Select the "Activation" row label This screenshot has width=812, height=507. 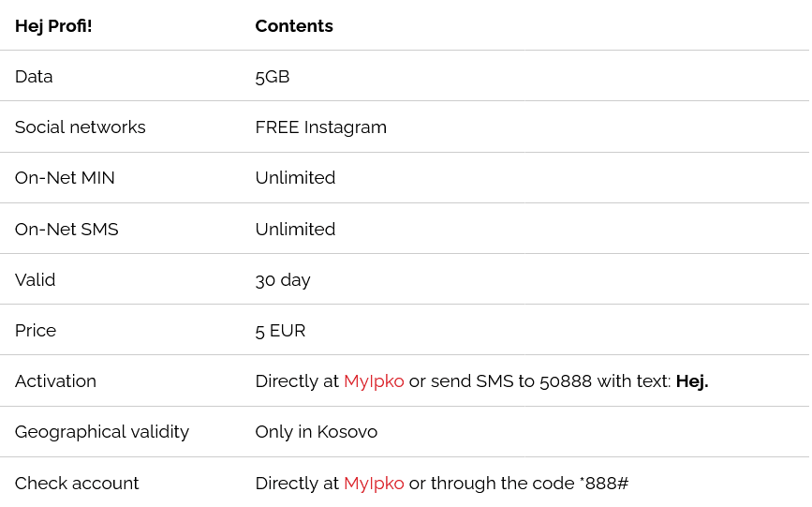[x=55, y=381]
